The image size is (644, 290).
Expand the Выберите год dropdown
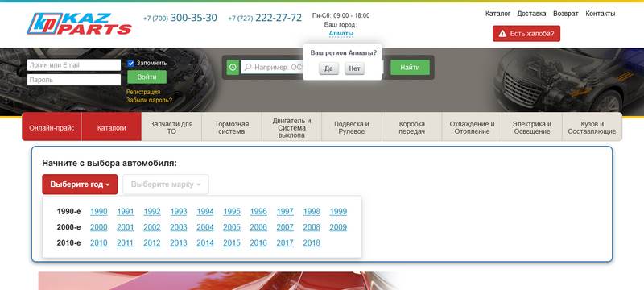point(80,184)
